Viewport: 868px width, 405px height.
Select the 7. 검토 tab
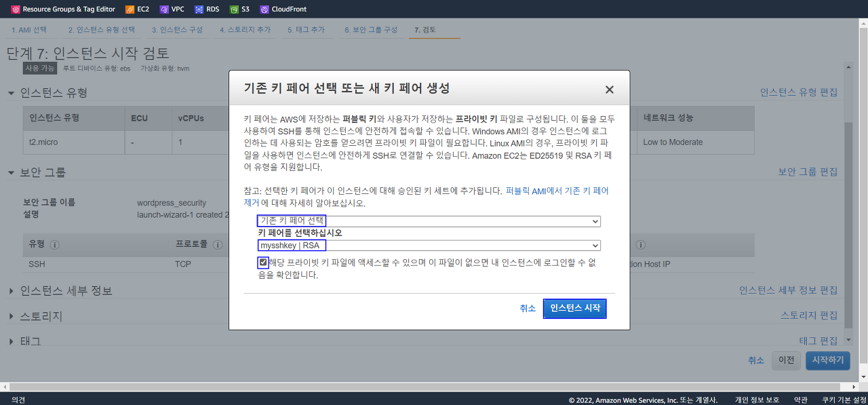[x=425, y=31]
